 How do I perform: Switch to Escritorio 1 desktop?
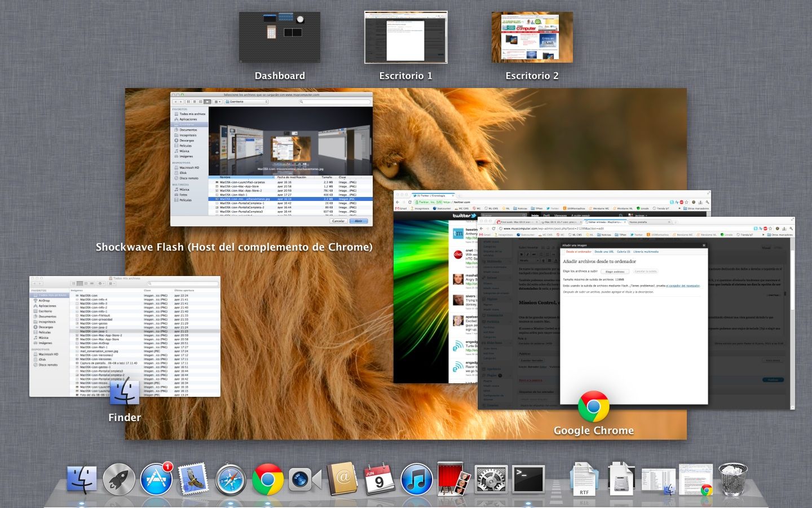tap(405, 37)
